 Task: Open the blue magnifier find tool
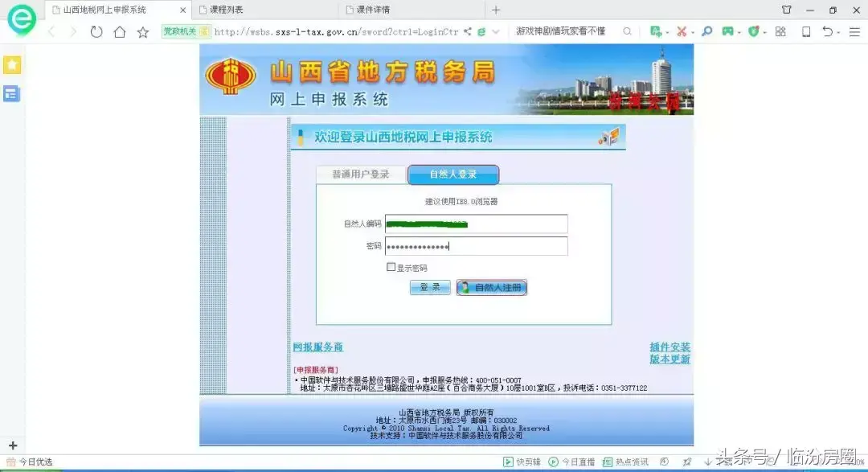click(707, 31)
